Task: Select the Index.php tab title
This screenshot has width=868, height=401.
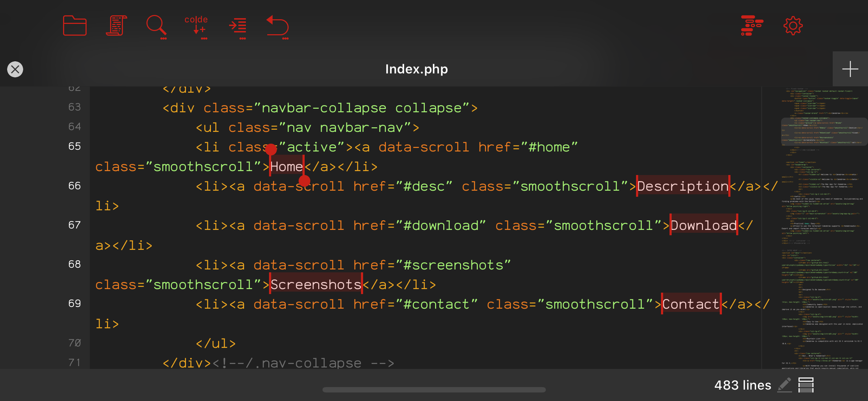Action: (x=416, y=69)
